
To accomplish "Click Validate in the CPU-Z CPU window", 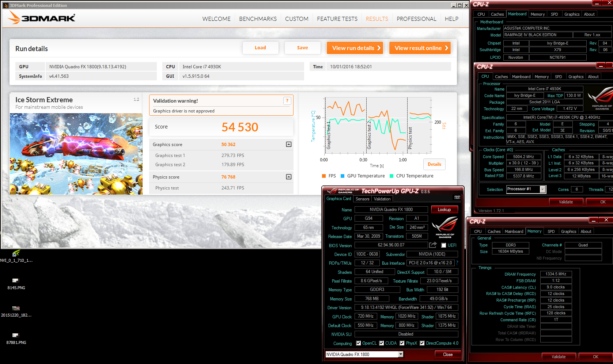I will tap(565, 202).
